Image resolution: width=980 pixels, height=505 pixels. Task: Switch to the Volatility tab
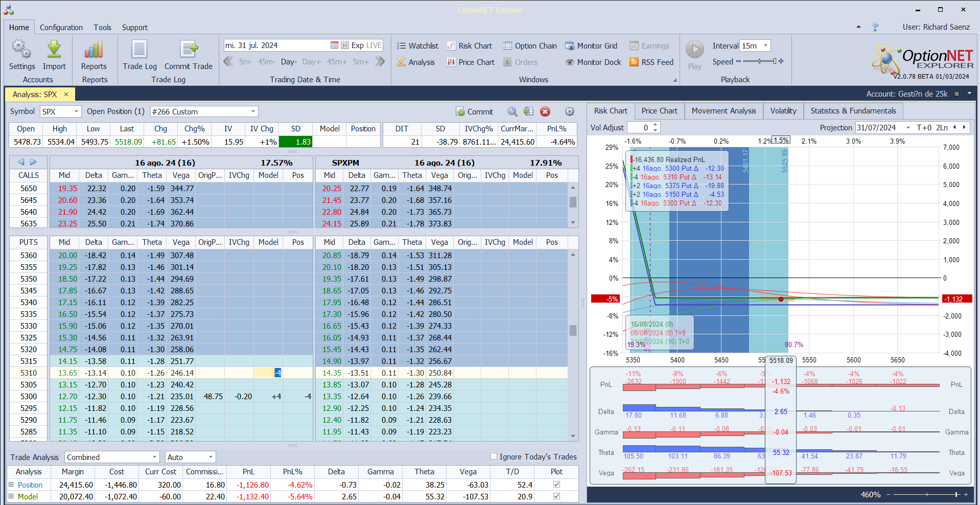[783, 111]
